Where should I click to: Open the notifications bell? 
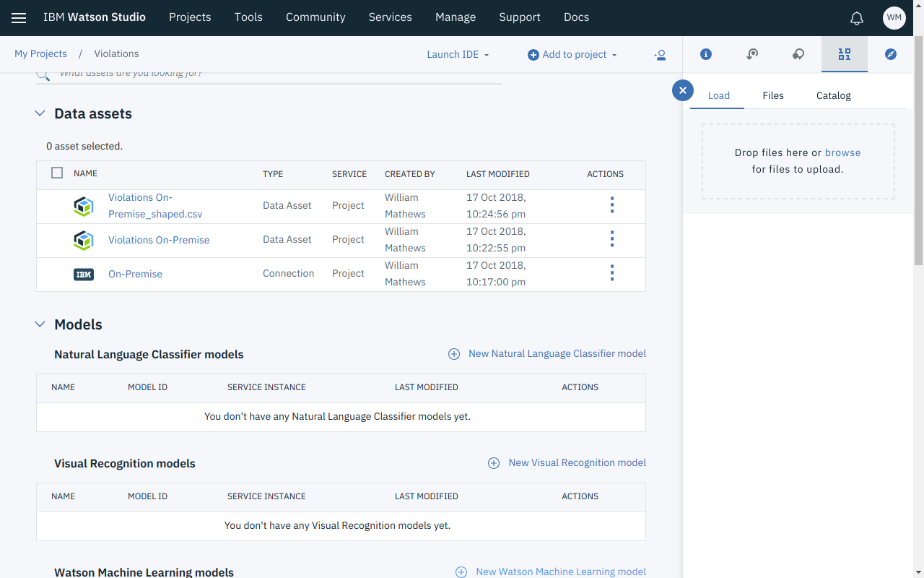point(856,18)
